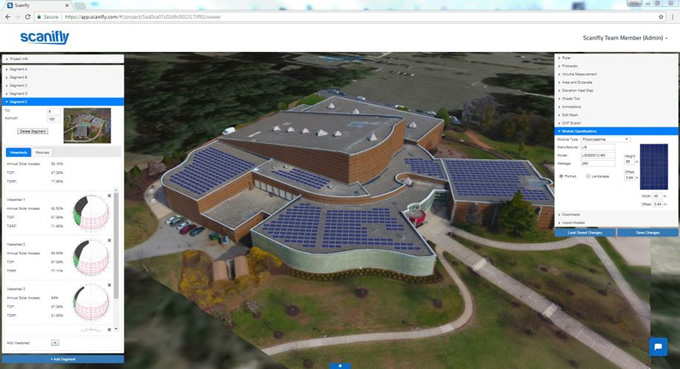Open the chat bubble widget
This screenshot has width=680, height=369.
click(658, 346)
